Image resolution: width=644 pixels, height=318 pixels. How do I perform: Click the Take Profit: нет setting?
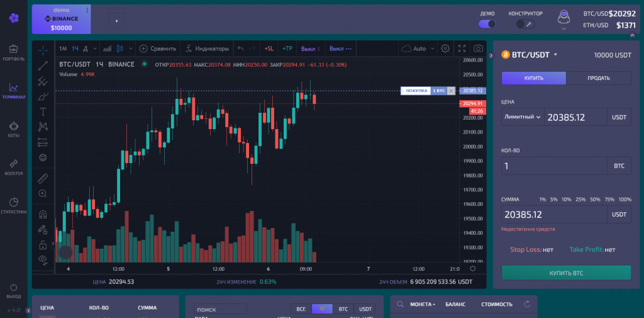592,249
